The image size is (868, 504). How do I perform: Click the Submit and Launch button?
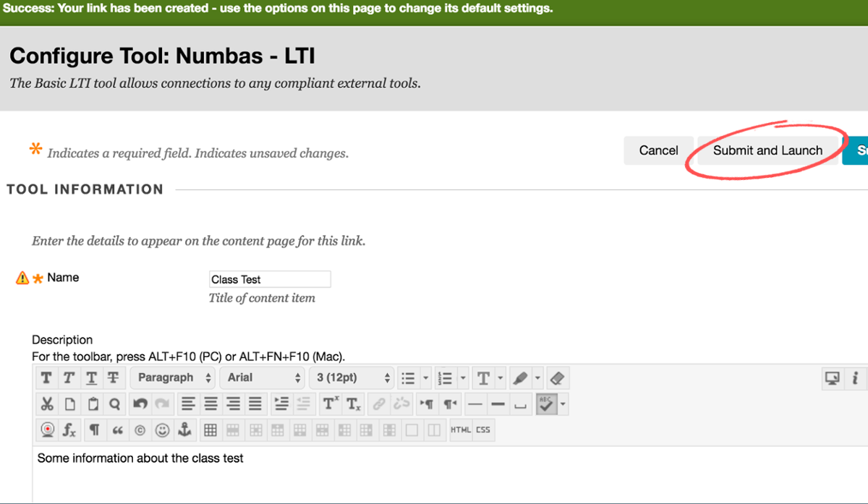pos(767,150)
